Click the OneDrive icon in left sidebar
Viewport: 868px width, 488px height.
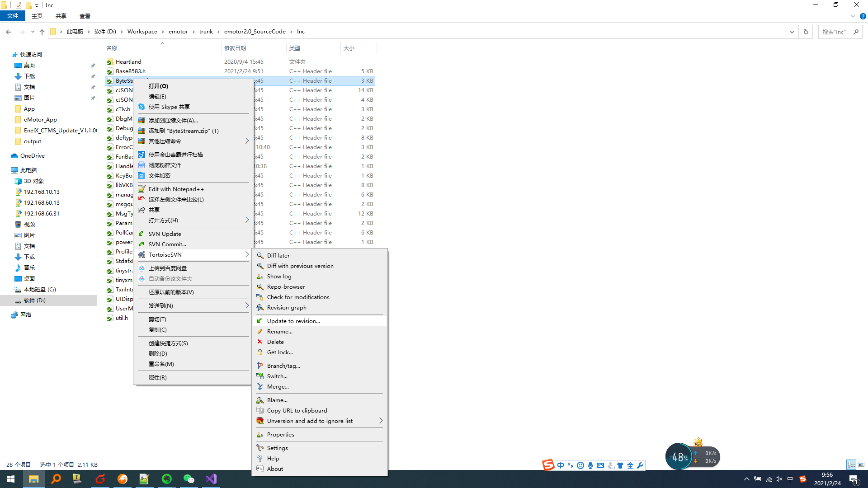click(14, 155)
